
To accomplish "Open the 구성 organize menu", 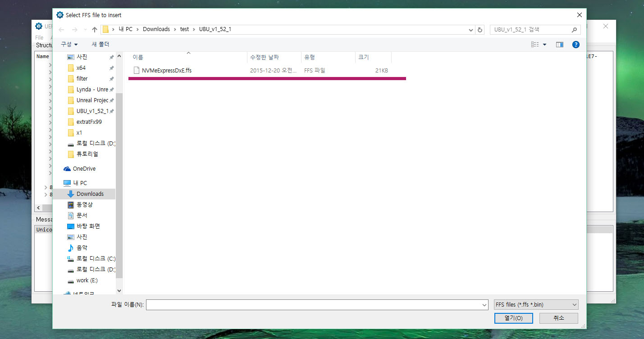I will 69,44.
